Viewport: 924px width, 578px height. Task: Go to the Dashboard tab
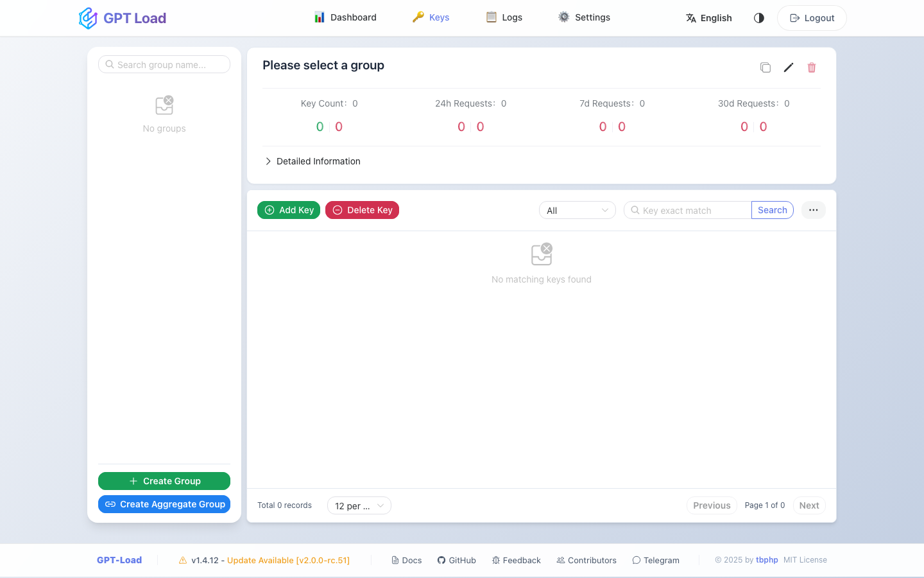345,17
